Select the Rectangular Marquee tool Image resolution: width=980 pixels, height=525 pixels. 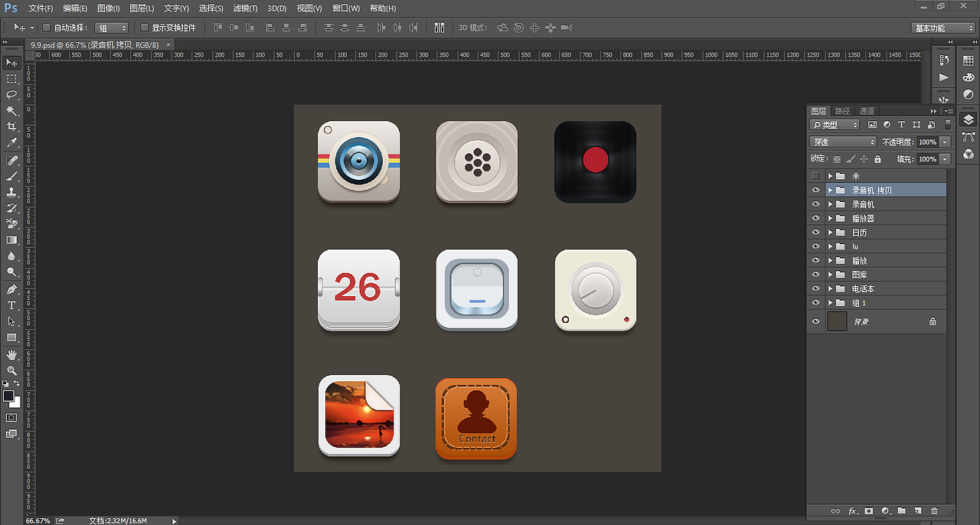coord(11,79)
